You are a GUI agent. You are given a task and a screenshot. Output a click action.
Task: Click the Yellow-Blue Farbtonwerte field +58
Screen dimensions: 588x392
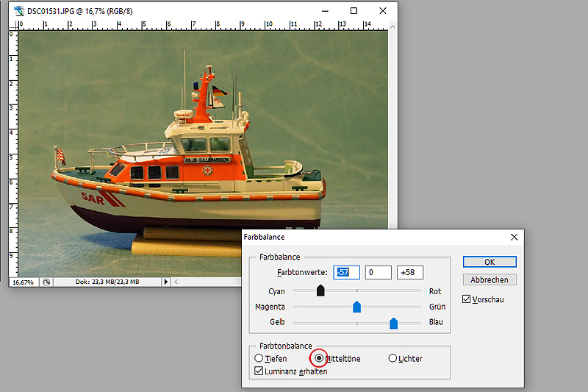tap(410, 272)
